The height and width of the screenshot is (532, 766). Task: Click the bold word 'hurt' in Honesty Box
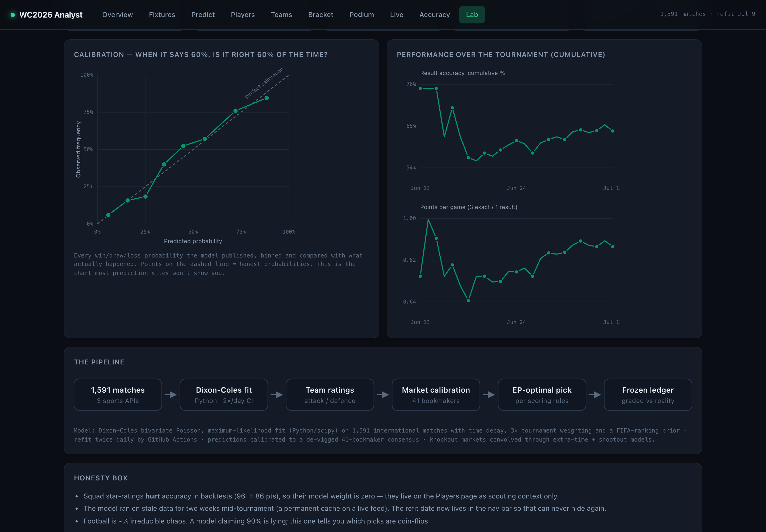point(153,496)
